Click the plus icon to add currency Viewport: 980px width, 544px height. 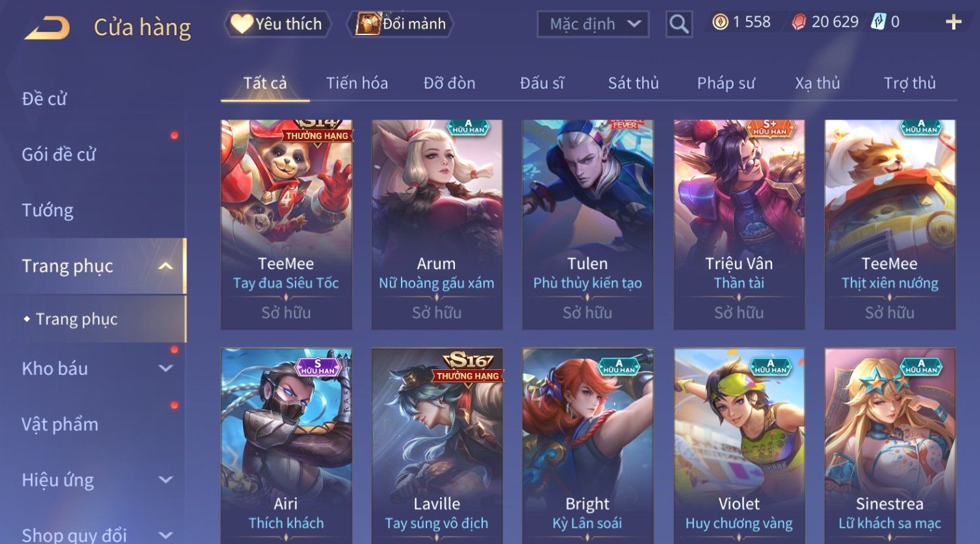pos(953,22)
